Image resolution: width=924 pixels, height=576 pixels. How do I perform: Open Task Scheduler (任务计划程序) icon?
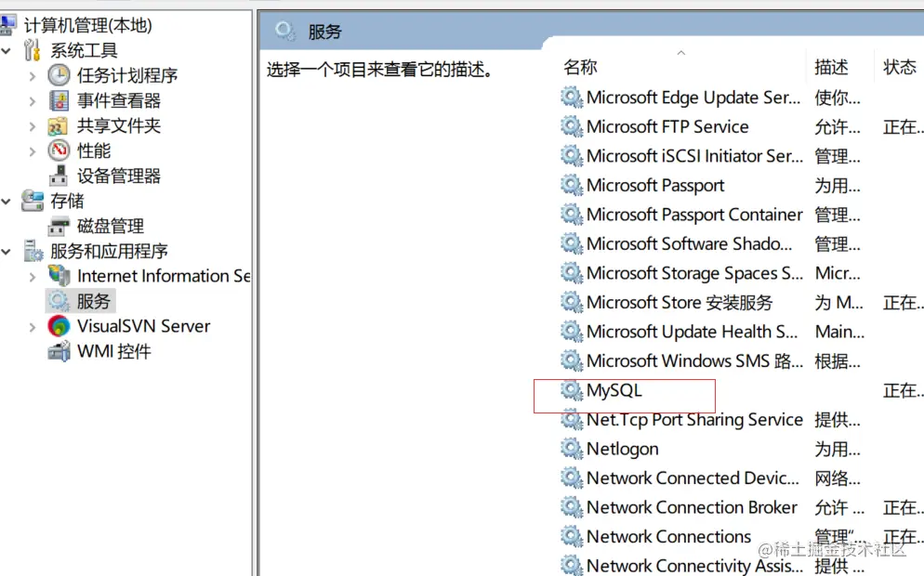pyautogui.click(x=59, y=75)
